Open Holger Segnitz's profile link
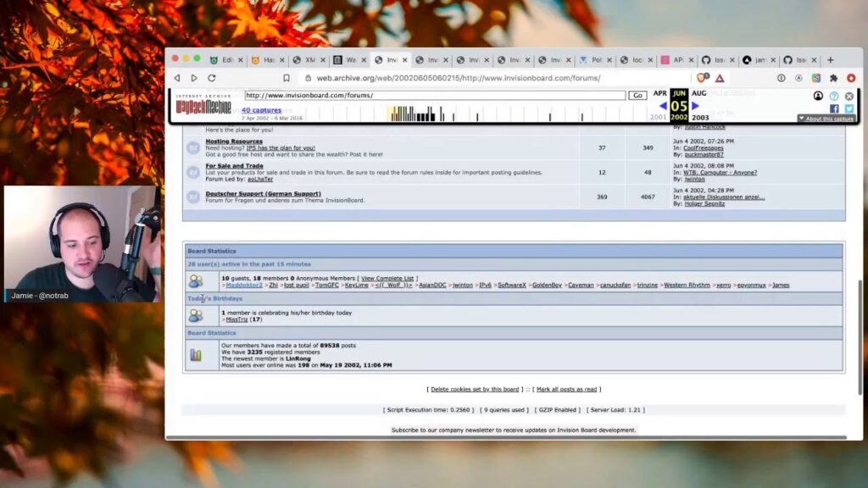 (x=704, y=203)
